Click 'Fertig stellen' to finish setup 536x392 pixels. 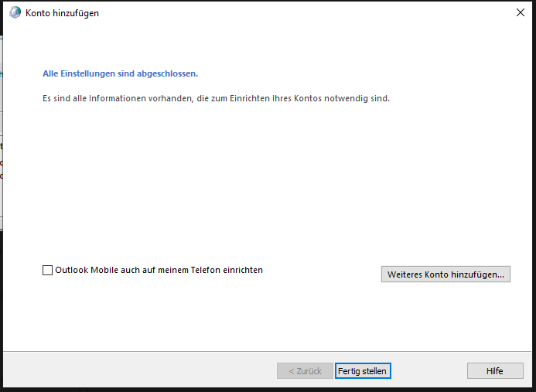363,371
